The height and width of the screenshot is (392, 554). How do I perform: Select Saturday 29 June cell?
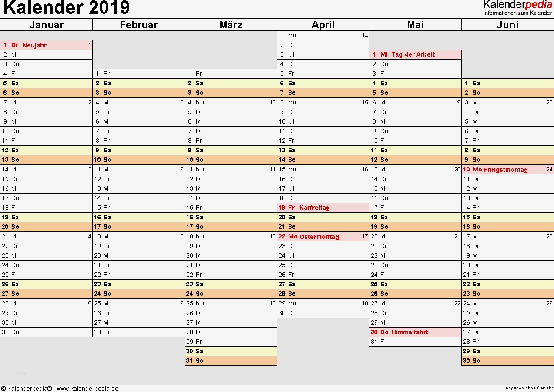click(x=507, y=351)
